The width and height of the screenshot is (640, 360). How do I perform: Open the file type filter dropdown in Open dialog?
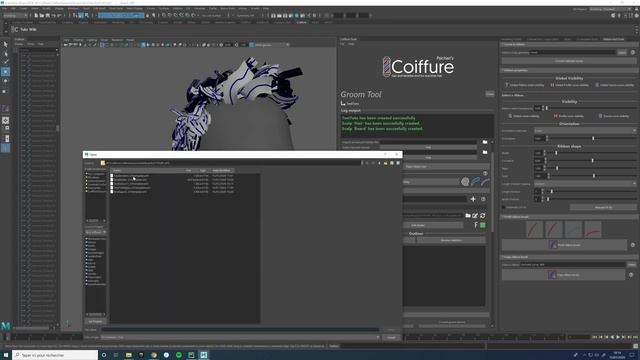pyautogui.click(x=240, y=337)
